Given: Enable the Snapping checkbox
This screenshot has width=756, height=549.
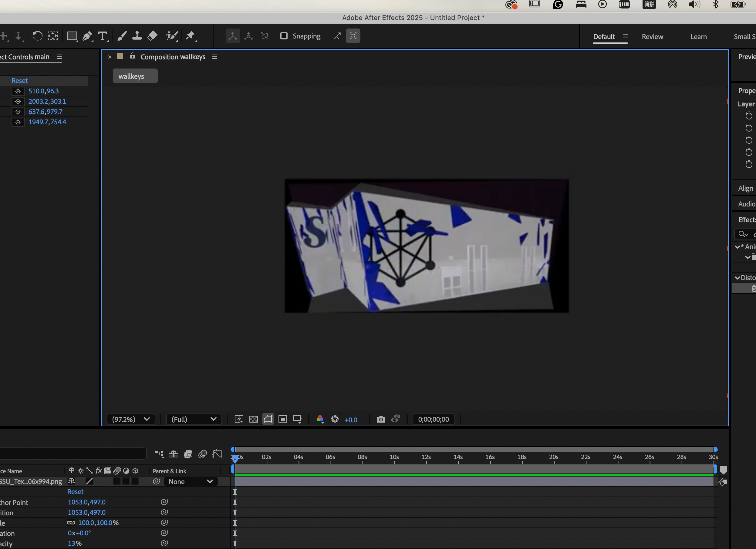Looking at the screenshot, I should [x=284, y=36].
